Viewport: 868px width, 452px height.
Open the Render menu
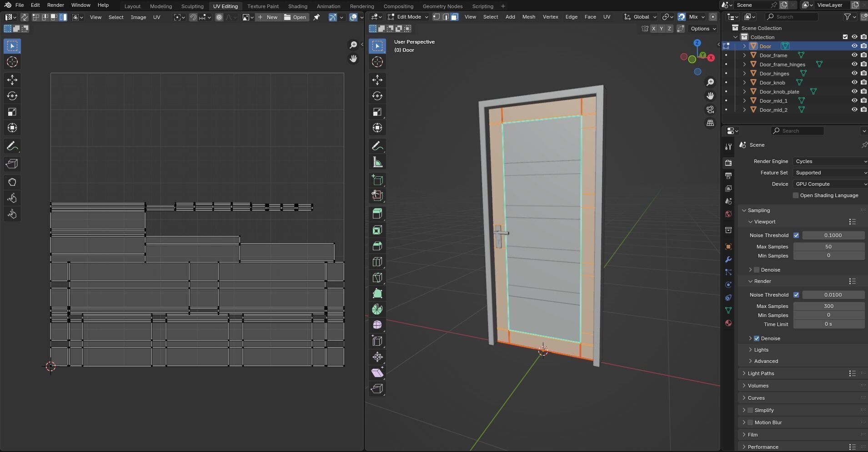(55, 5)
